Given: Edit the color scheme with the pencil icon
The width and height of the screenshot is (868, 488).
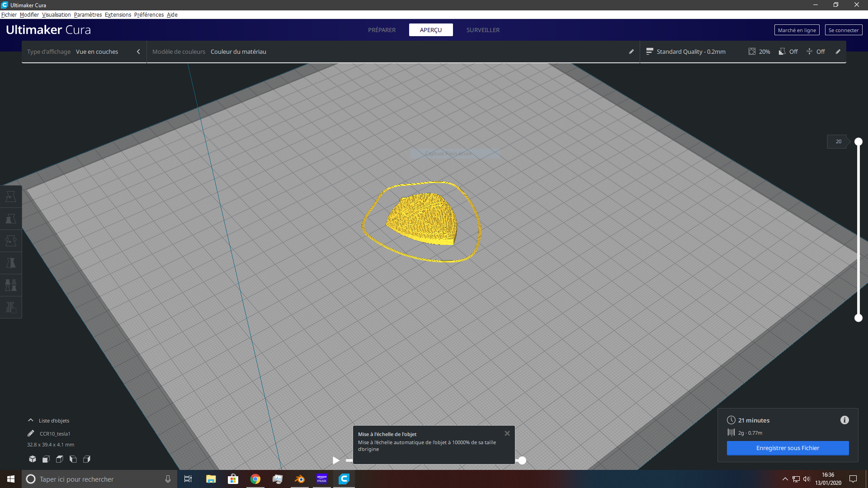Looking at the screenshot, I should point(632,52).
